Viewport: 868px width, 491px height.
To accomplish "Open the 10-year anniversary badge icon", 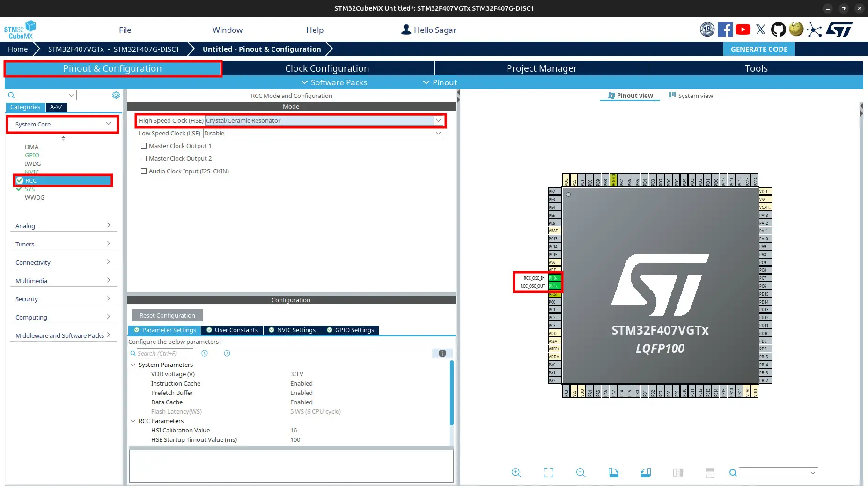I will tap(707, 30).
